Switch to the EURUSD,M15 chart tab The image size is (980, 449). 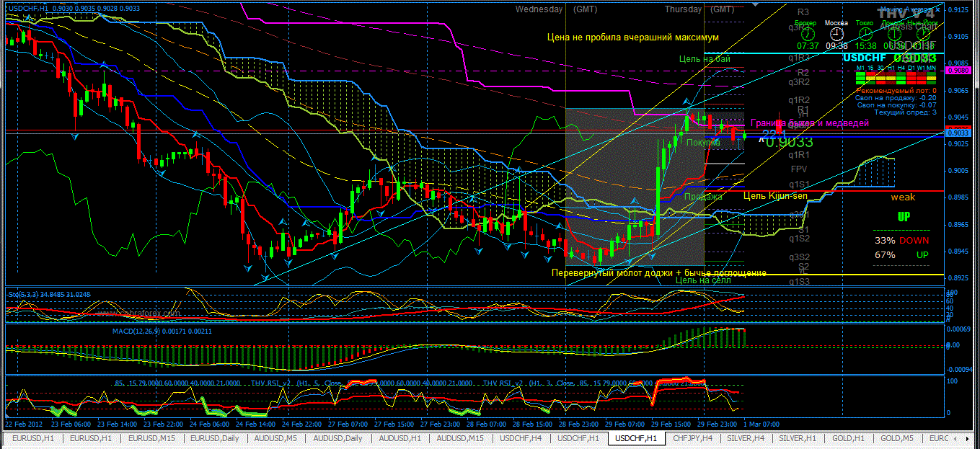point(151,438)
